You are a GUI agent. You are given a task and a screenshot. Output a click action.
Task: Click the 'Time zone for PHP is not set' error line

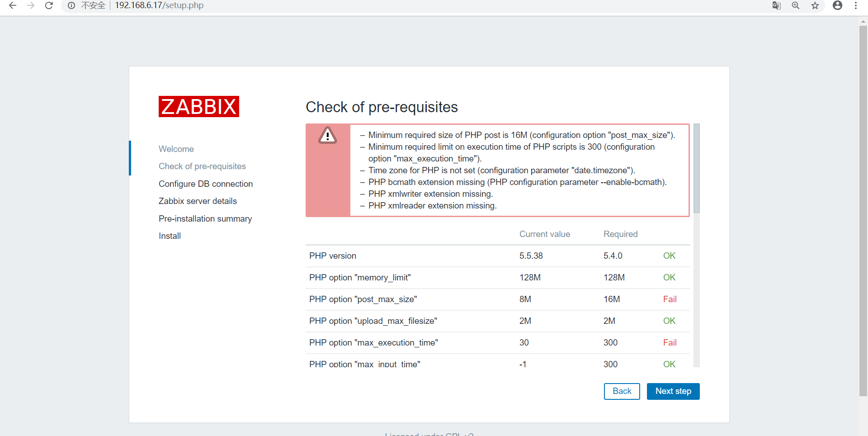pos(502,171)
